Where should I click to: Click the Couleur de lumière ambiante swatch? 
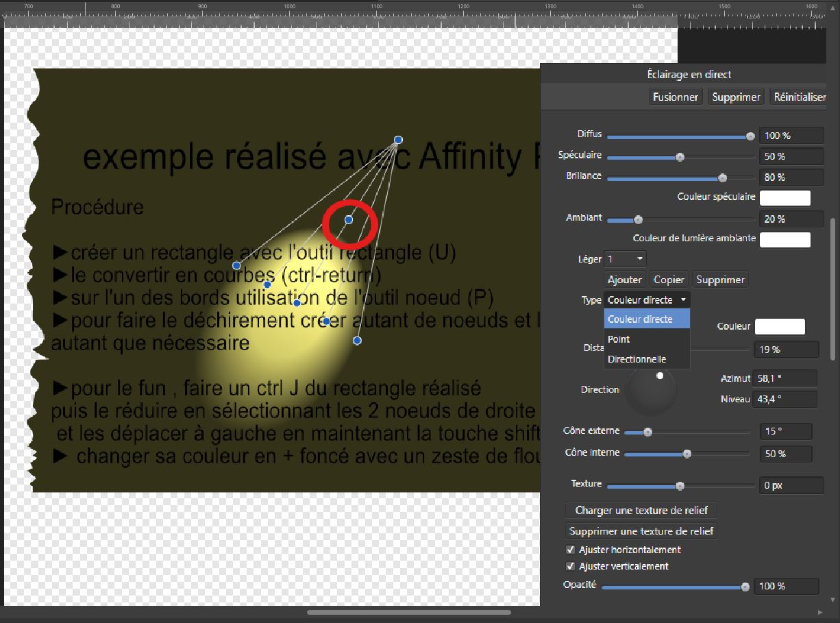pos(785,240)
